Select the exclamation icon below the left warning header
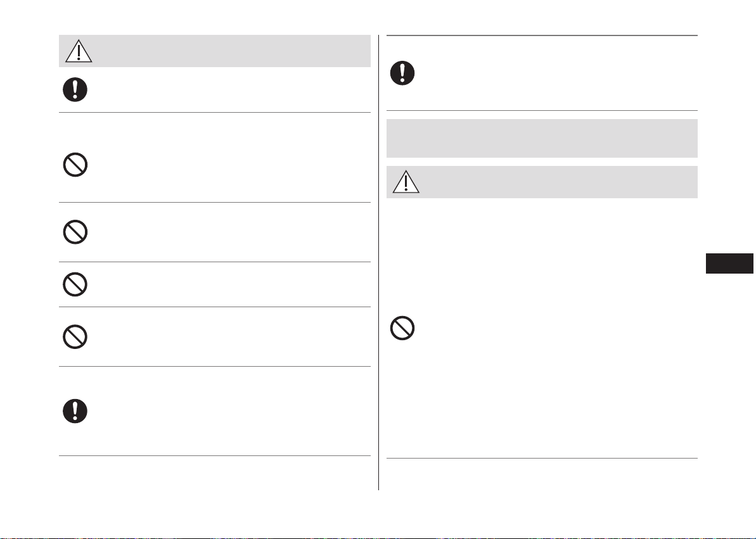The width and height of the screenshot is (756, 539). tap(75, 89)
